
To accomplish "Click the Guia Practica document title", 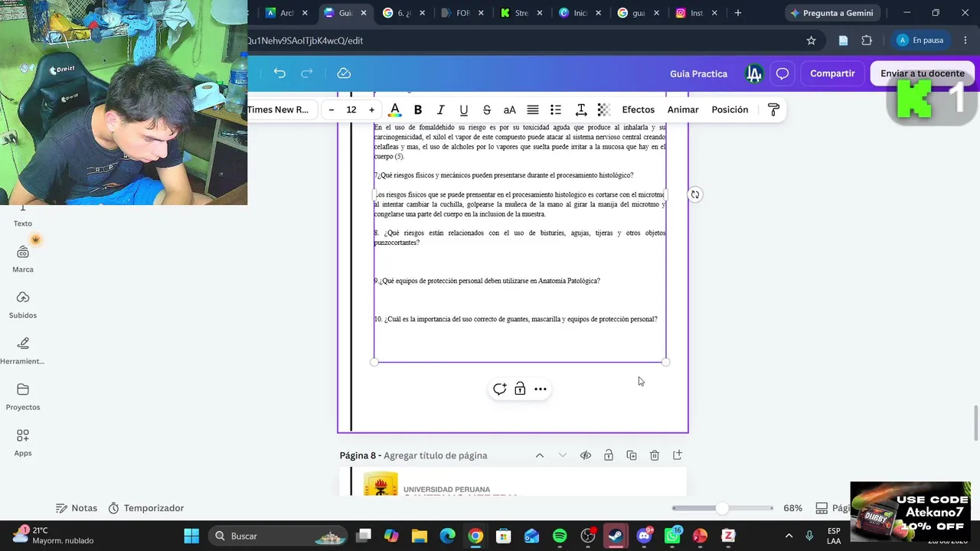I will tap(698, 73).
